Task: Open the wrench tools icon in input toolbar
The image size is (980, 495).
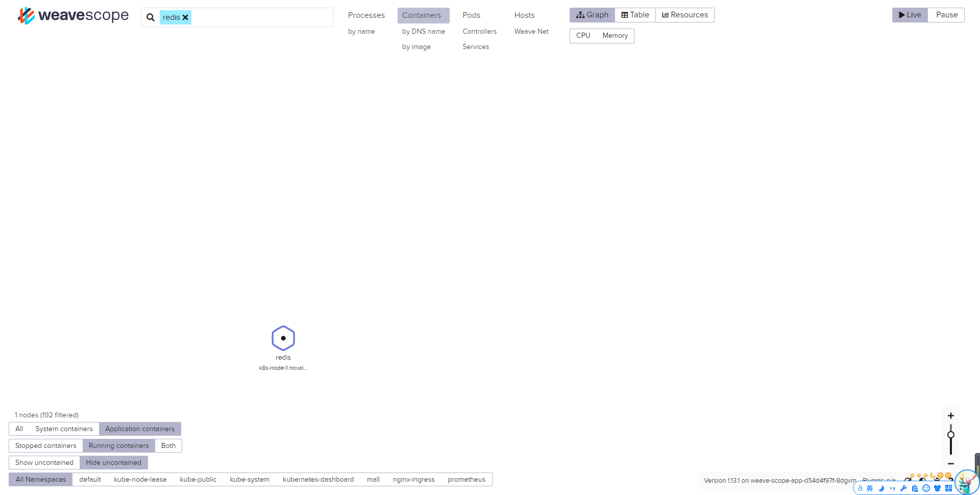Action: pyautogui.click(x=903, y=488)
